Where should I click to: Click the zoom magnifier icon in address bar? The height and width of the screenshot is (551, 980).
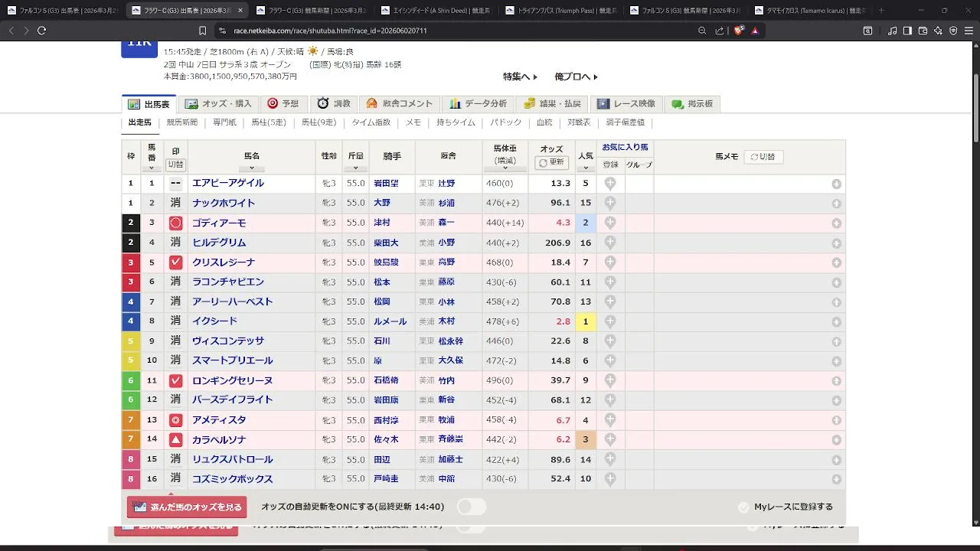coord(702,31)
